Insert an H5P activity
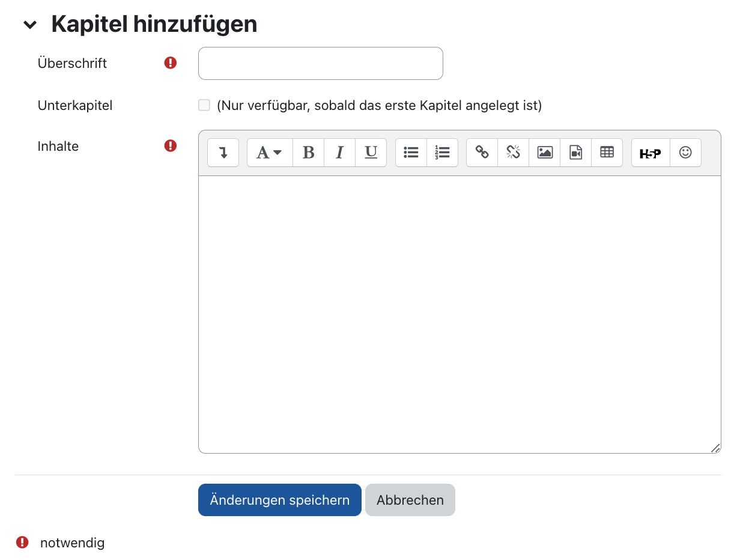The width and height of the screenshot is (752, 560). [650, 153]
